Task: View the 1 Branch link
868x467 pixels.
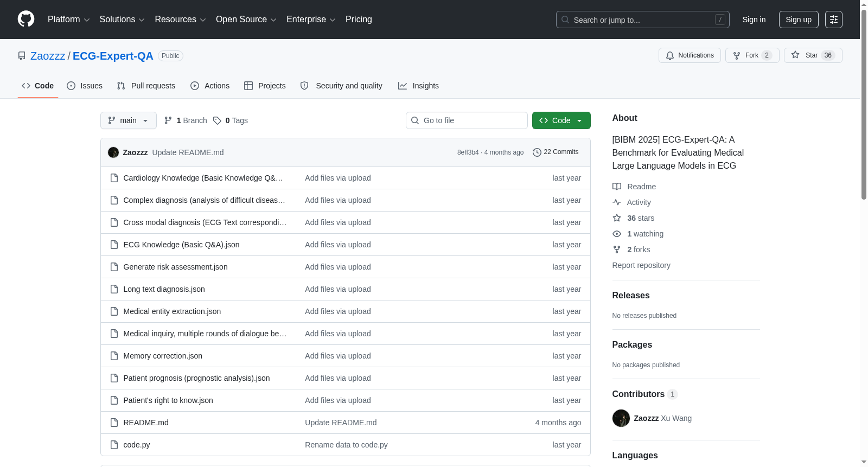Action: tap(186, 120)
